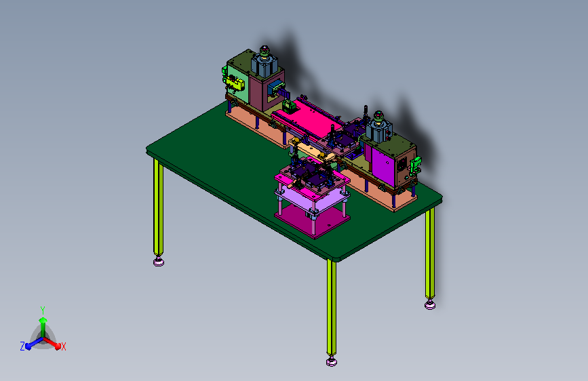Pick the leveling foot under the left leg

pos(159,262)
